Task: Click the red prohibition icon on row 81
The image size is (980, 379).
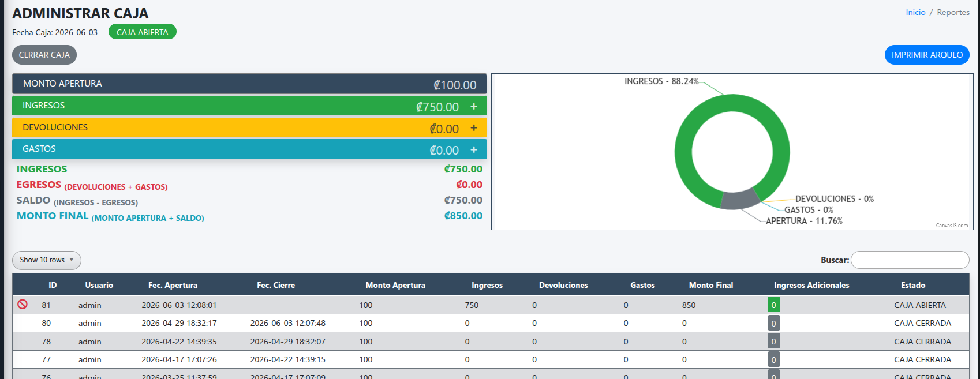Action: click(x=23, y=304)
